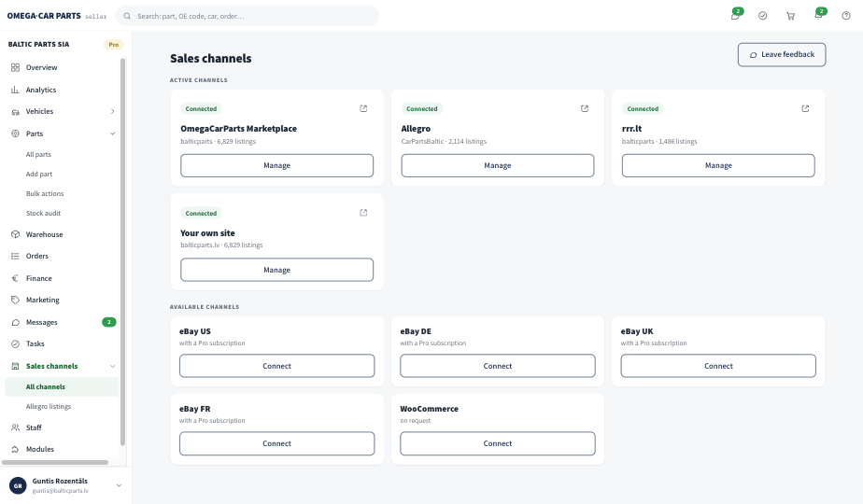Manage the Allegro channel

(498, 165)
